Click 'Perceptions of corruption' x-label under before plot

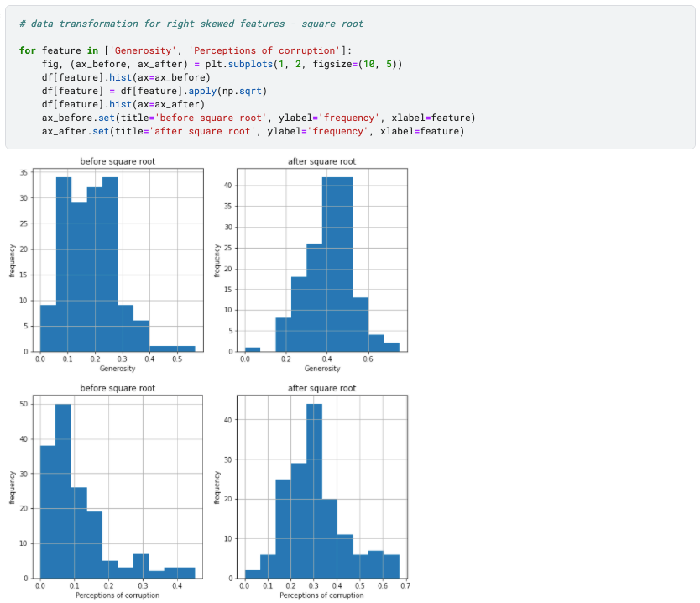tap(118, 595)
